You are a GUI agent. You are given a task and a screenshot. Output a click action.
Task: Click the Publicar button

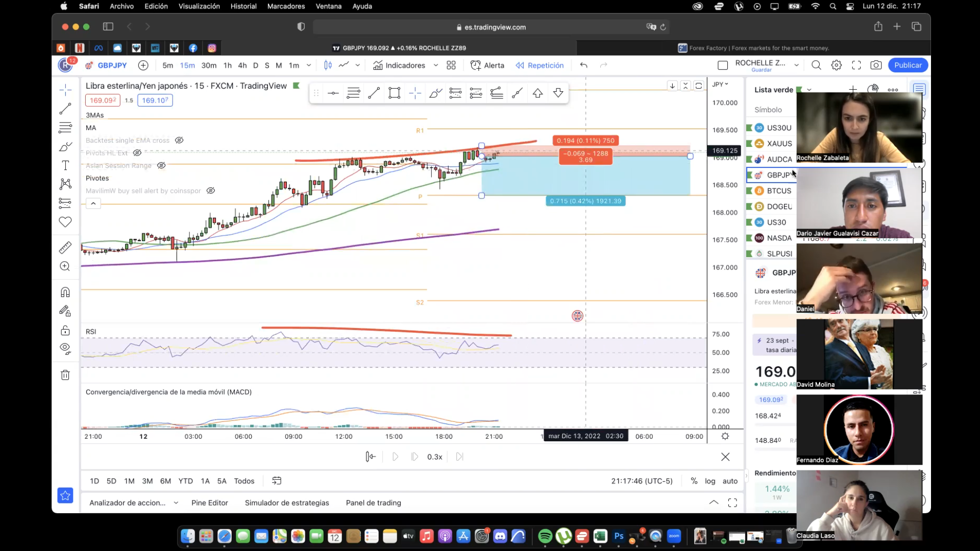pos(908,65)
